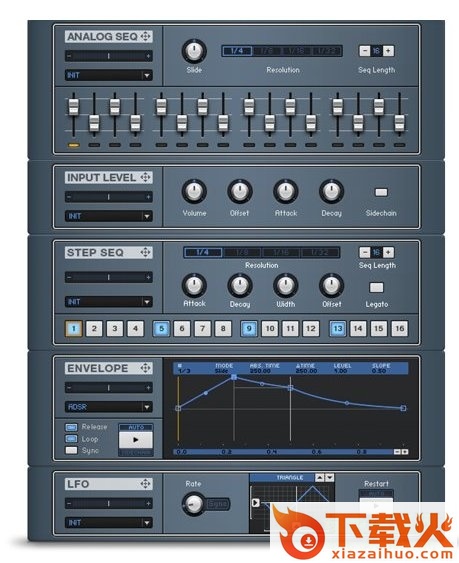Viewport: 459px width, 563px height.
Task: Click the Step Seq Attack knob
Action: (x=194, y=285)
